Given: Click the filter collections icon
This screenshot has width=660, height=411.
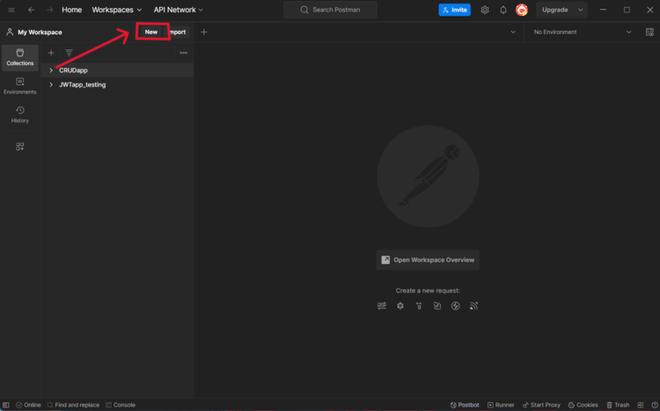Looking at the screenshot, I should pyautogui.click(x=69, y=53).
